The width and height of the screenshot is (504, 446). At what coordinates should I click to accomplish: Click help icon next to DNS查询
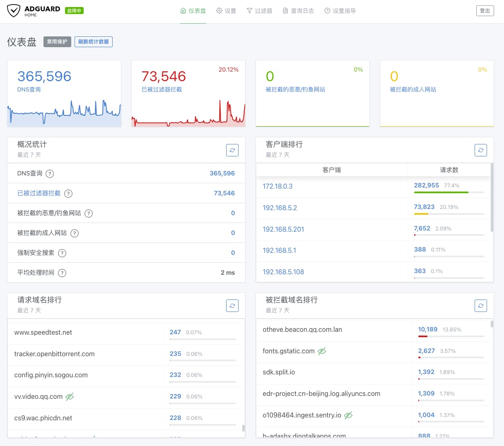50,174
